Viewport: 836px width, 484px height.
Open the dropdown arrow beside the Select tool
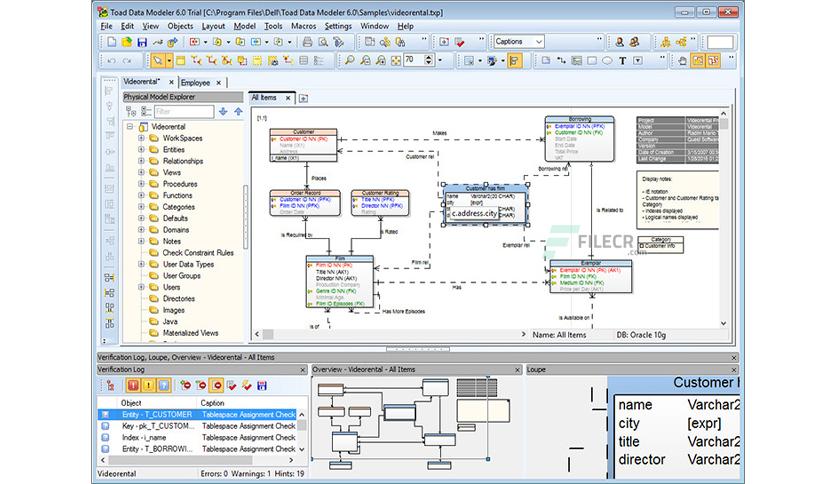coord(169,61)
